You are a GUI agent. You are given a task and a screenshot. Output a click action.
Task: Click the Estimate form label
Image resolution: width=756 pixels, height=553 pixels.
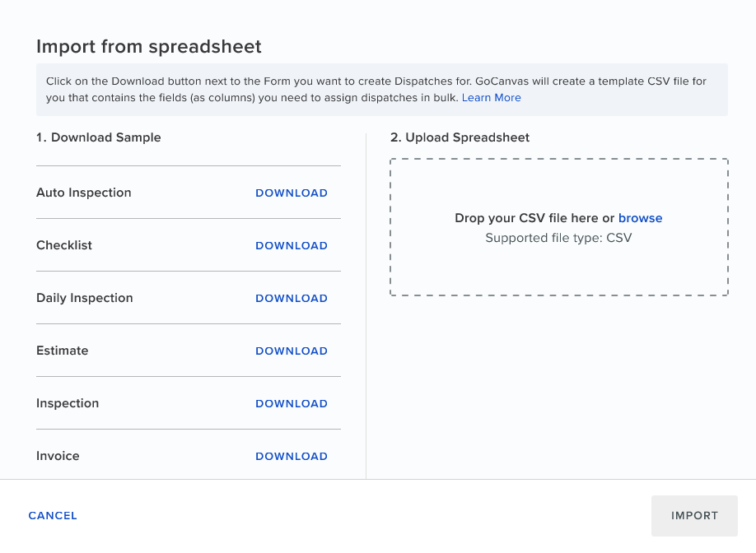[x=63, y=351]
